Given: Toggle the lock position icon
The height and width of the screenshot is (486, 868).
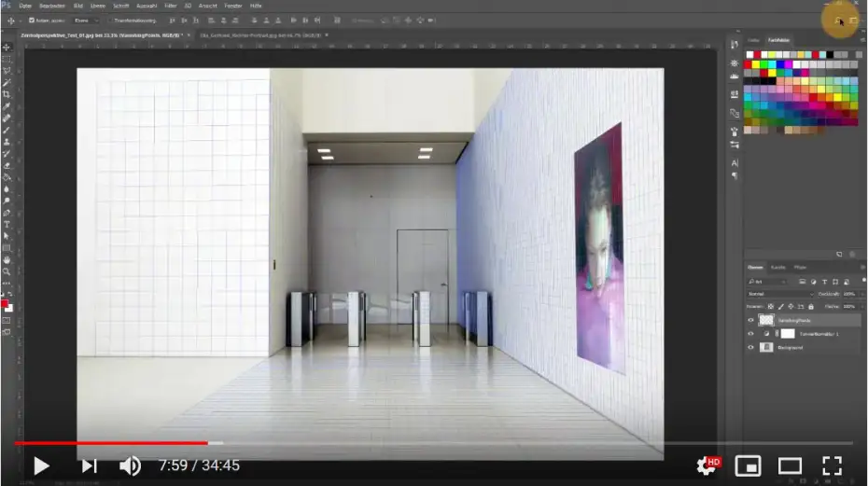Looking at the screenshot, I should 791,306.
